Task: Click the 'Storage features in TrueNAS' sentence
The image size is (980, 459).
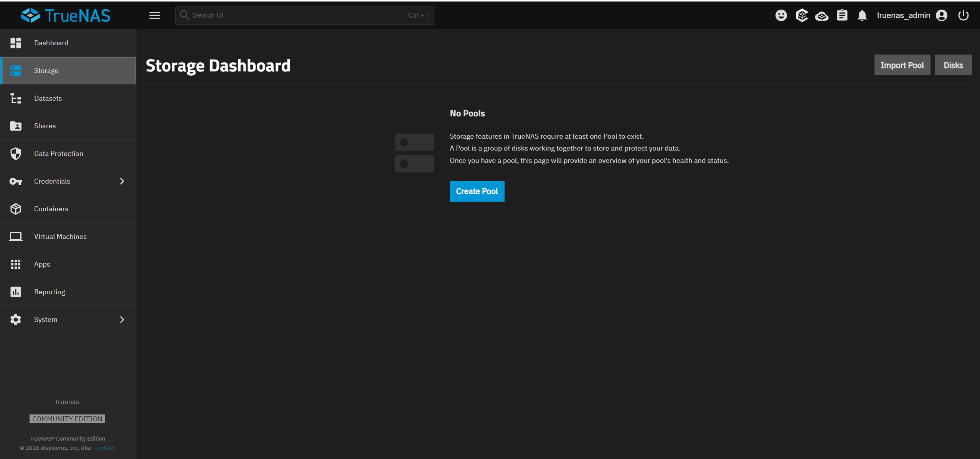Action: (x=547, y=136)
